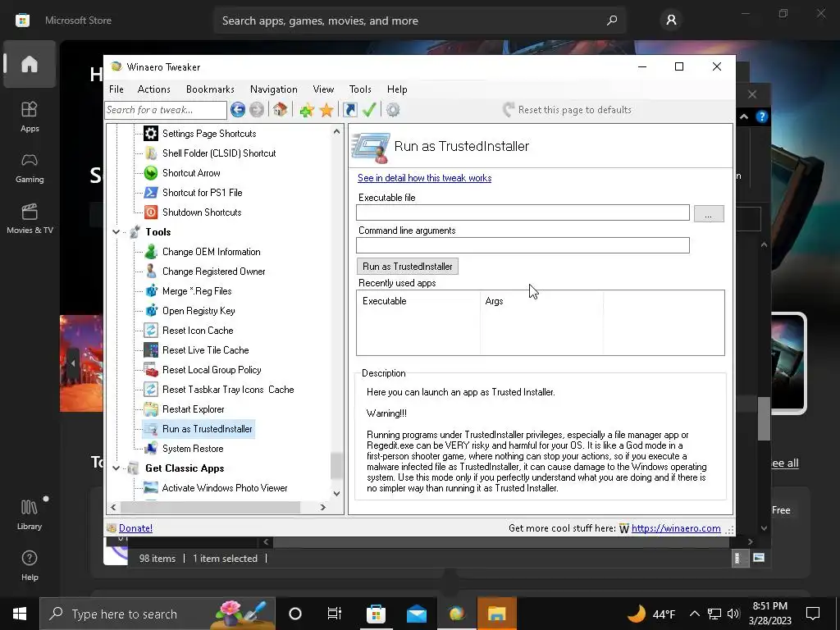Collapse the Get Classic Apps tree section
Image resolution: width=840 pixels, height=630 pixels.
[x=116, y=468]
